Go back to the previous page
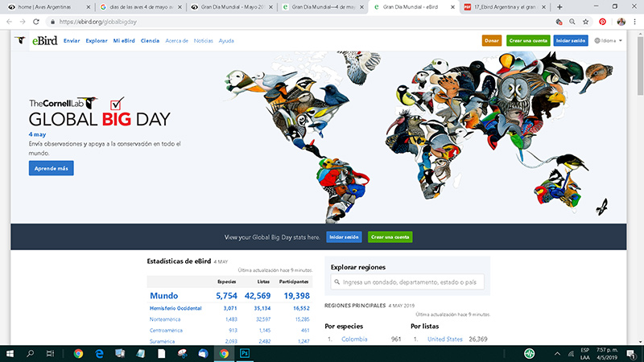The image size is (644, 362). pyautogui.click(x=9, y=21)
